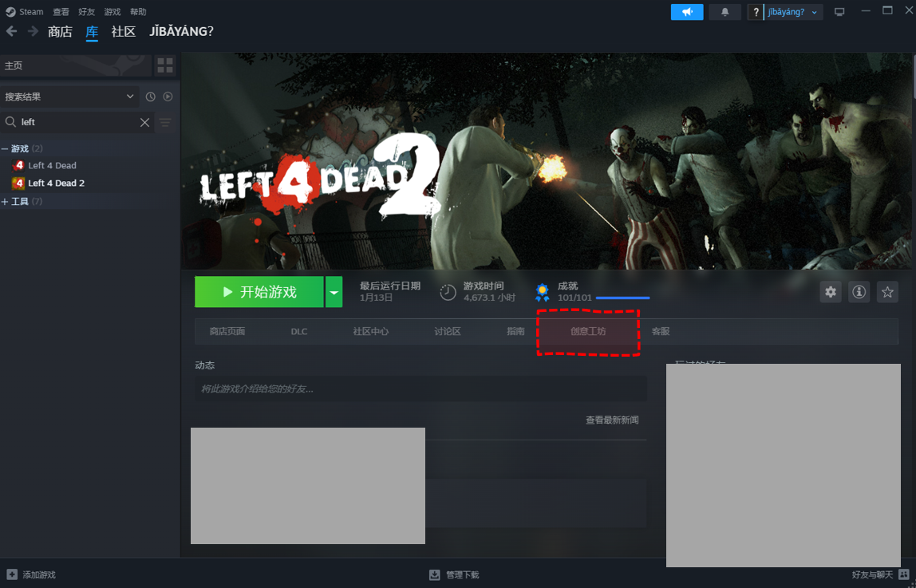The image size is (916, 588).
Task: Open the 讨论区 link
Action: click(x=448, y=331)
